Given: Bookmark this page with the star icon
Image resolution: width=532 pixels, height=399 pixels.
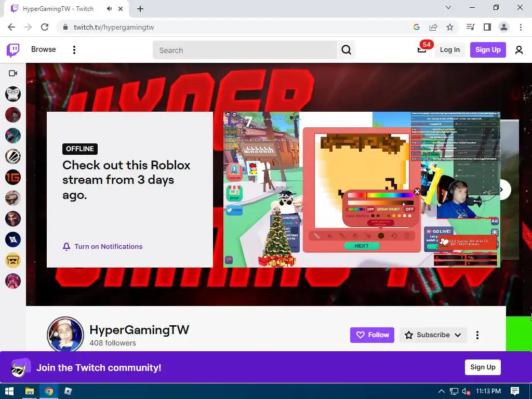Looking at the screenshot, I should tap(450, 27).
